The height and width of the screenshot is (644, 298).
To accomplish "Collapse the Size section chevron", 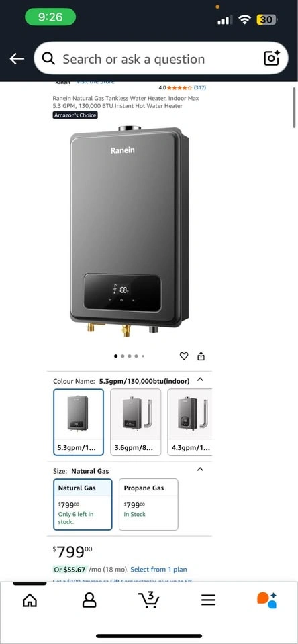I will coord(200,469).
